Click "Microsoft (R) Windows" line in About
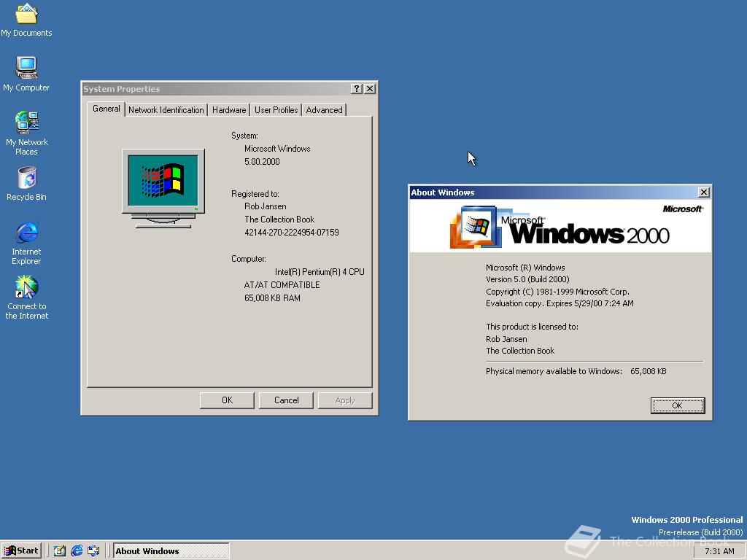Screen dimensions: 747x560 (525, 268)
